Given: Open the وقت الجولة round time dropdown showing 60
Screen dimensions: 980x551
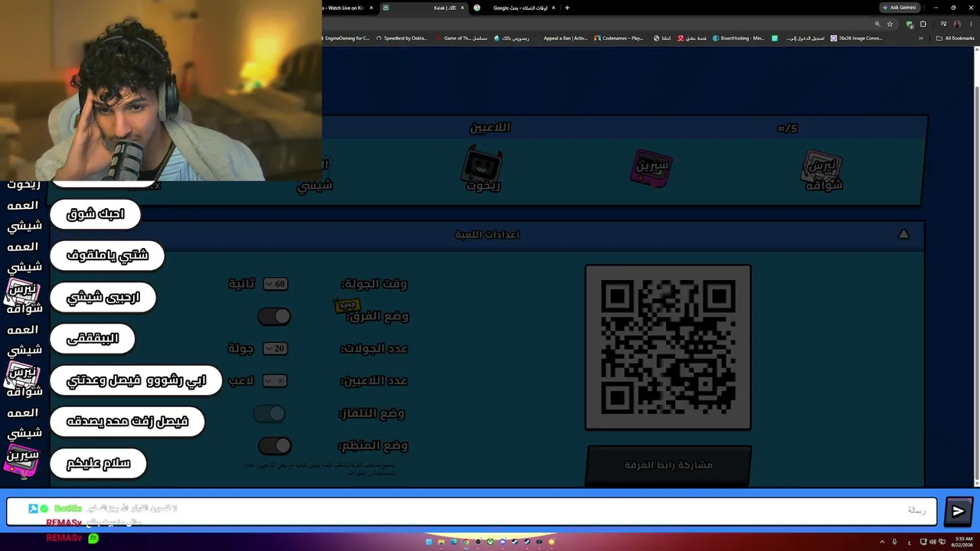Looking at the screenshot, I should point(274,284).
